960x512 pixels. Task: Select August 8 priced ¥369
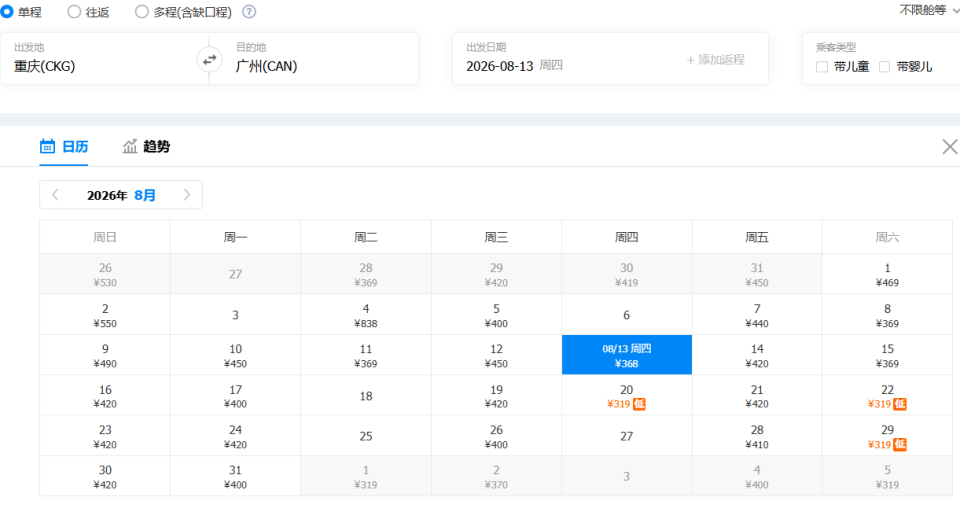pos(887,315)
